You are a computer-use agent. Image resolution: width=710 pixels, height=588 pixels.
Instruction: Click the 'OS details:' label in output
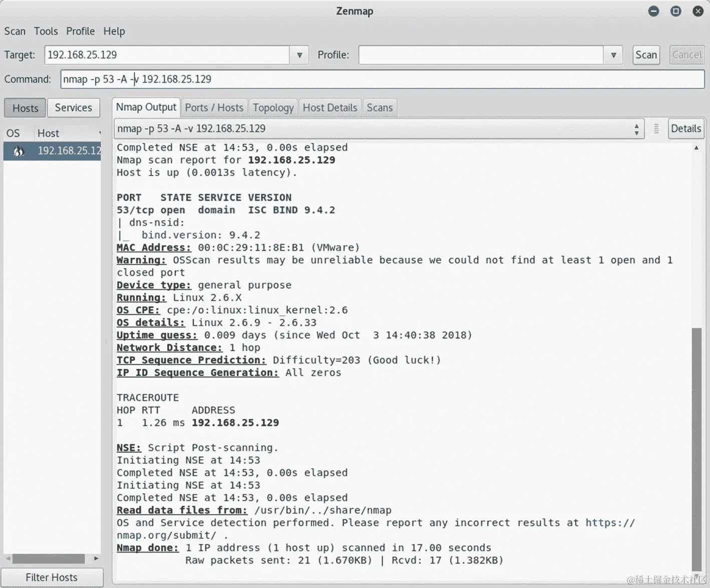(x=151, y=323)
